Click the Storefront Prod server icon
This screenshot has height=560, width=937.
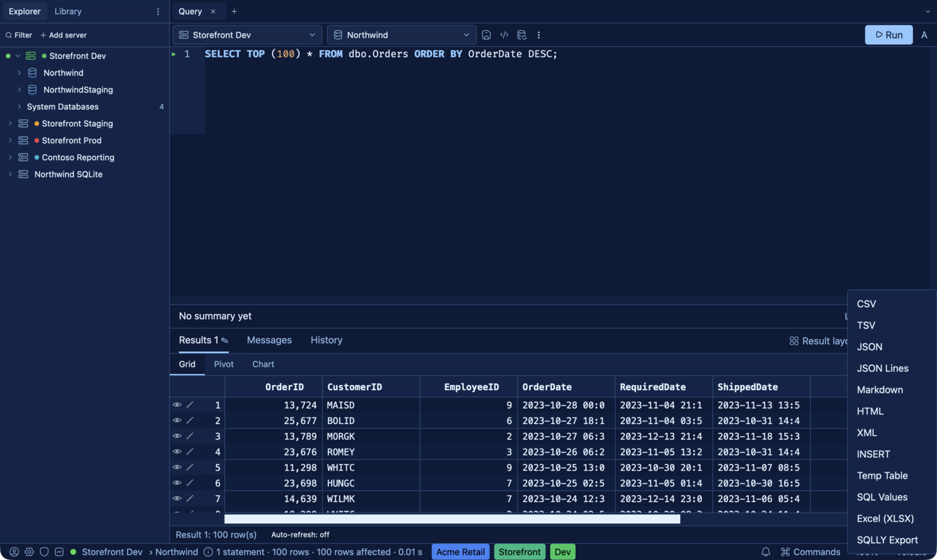click(x=23, y=140)
